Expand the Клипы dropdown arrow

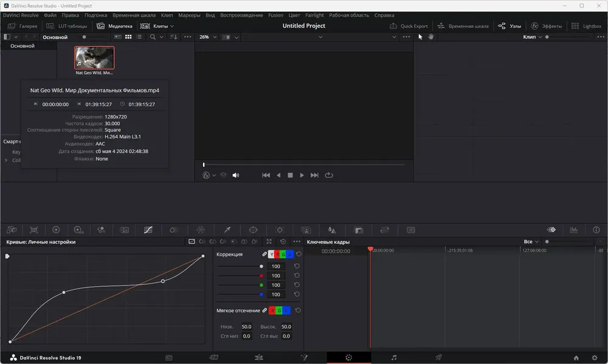tap(172, 26)
